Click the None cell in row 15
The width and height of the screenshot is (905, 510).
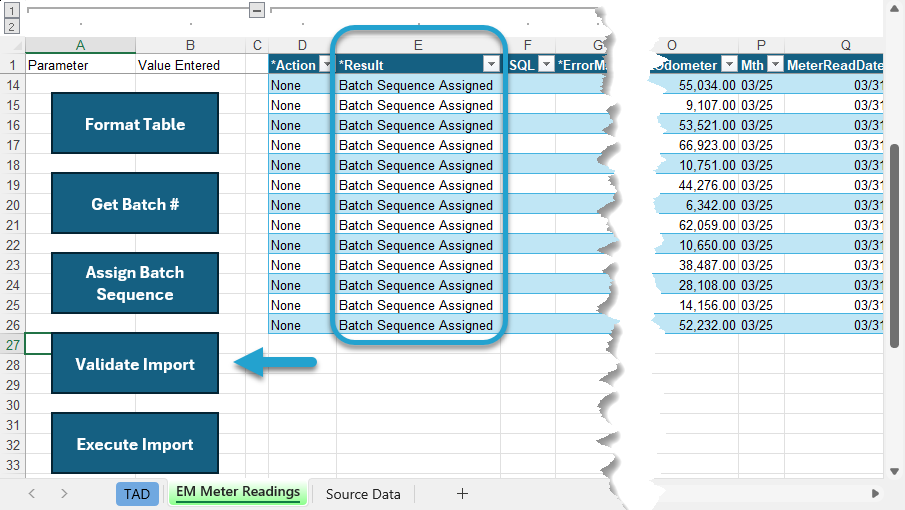tap(302, 106)
